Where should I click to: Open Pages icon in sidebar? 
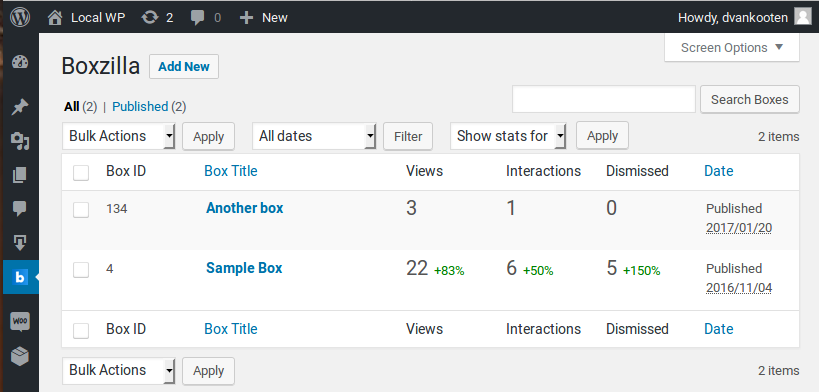point(20,175)
